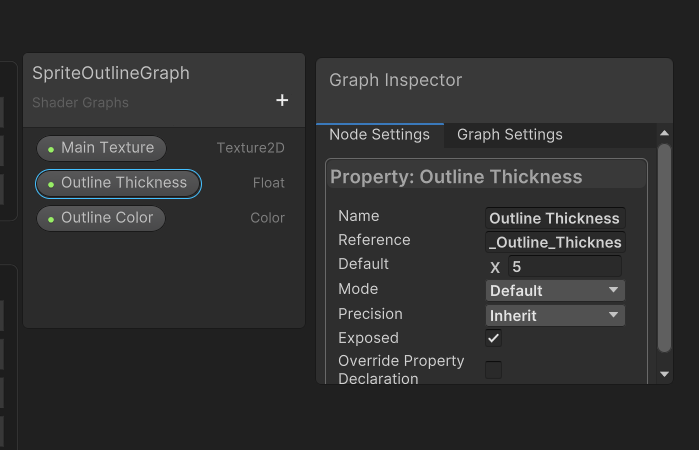
Task: Click the Default value field showing 5
Action: (x=564, y=267)
